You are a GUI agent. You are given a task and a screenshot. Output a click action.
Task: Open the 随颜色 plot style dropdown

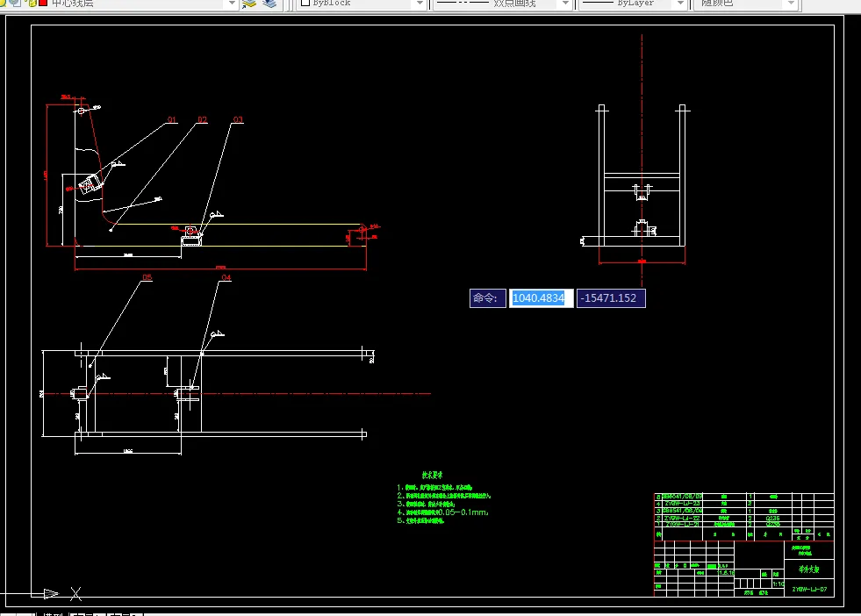pos(746,4)
